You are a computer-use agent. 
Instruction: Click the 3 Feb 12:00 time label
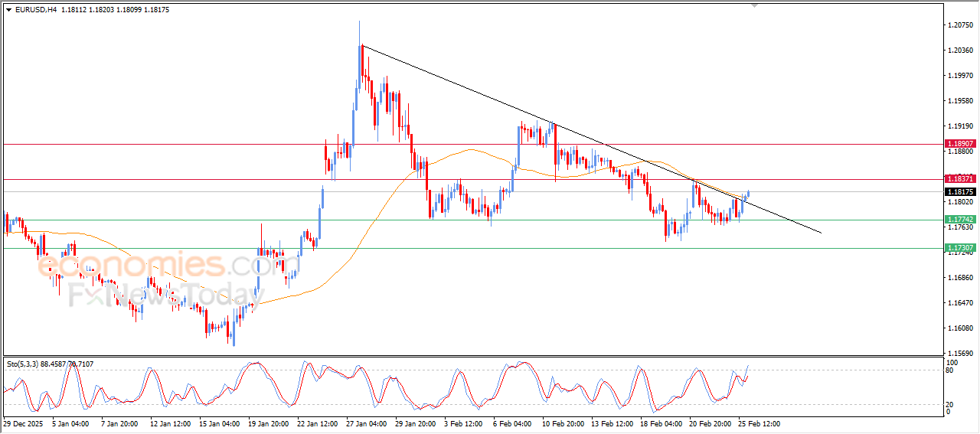pos(465,423)
